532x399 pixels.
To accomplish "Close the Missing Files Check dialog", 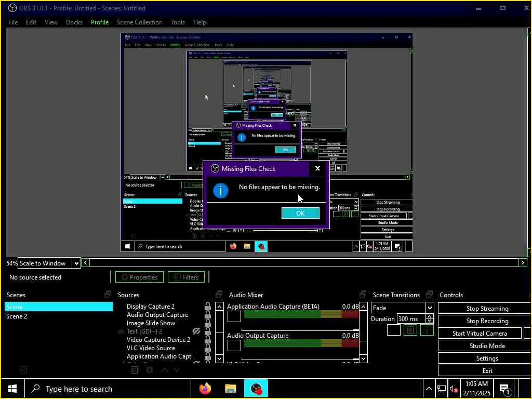I will [317, 168].
